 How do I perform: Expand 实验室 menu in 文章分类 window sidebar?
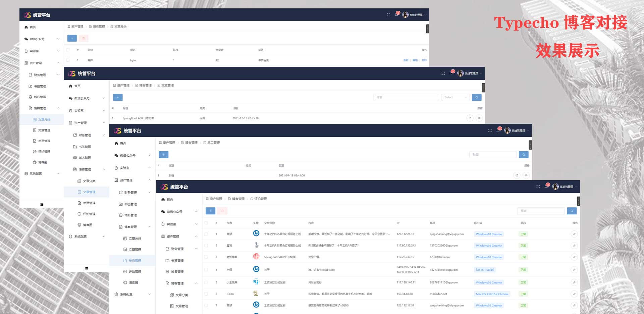tap(42, 51)
